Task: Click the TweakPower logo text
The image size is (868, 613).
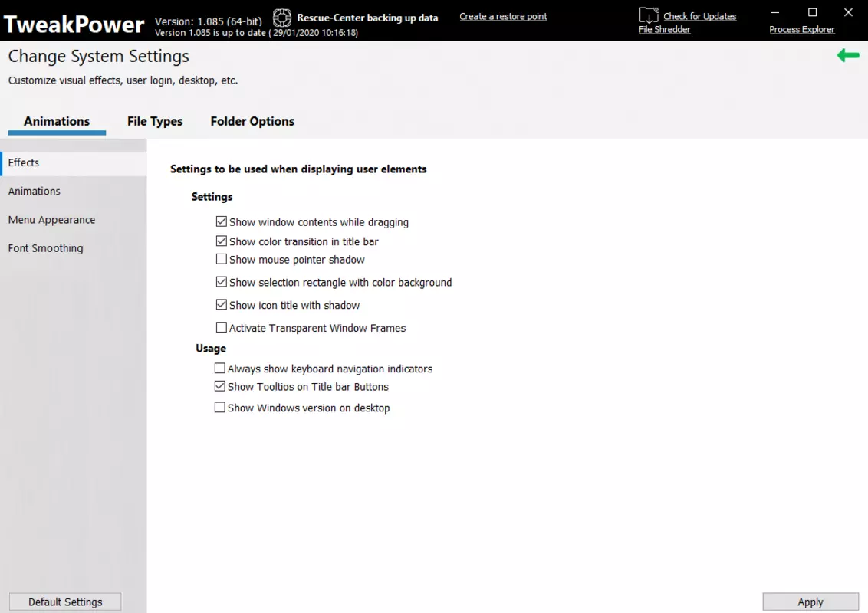Action: pos(74,25)
